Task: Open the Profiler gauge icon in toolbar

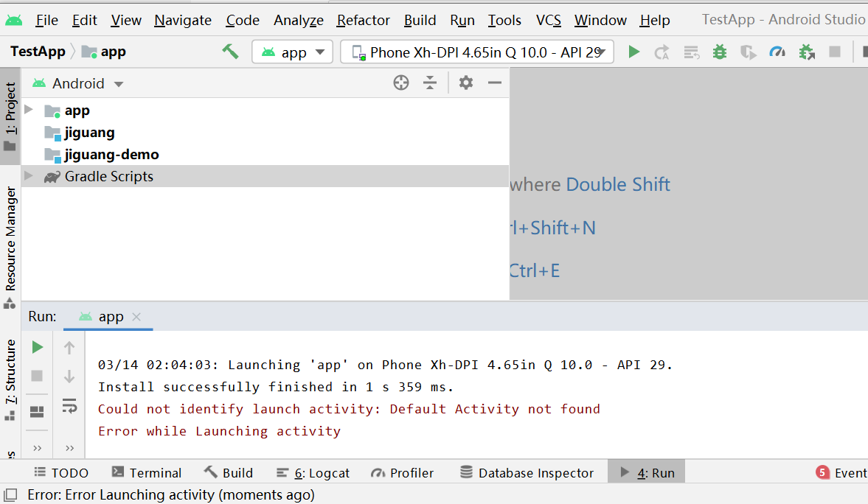Action: (x=777, y=52)
